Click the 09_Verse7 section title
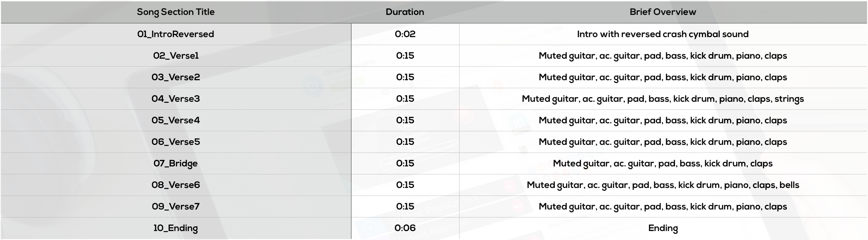The image size is (868, 240). point(175,207)
